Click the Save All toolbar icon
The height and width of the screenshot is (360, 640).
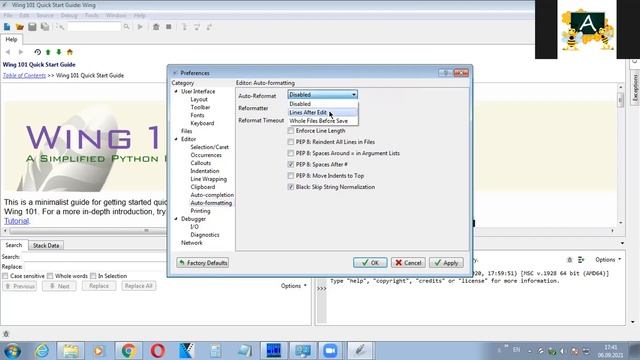pos(45,27)
